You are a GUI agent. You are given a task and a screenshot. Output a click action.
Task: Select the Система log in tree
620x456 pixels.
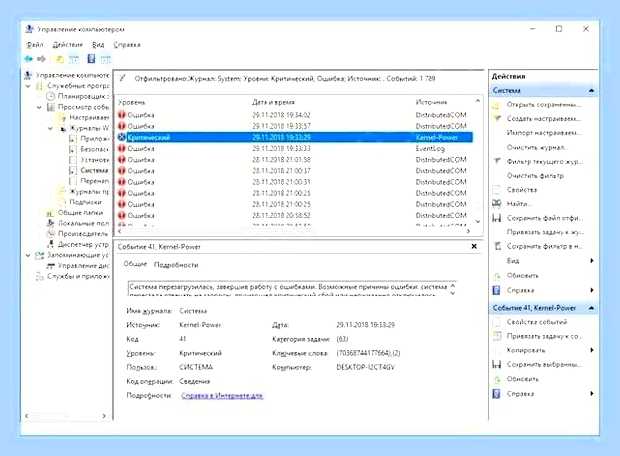94,170
